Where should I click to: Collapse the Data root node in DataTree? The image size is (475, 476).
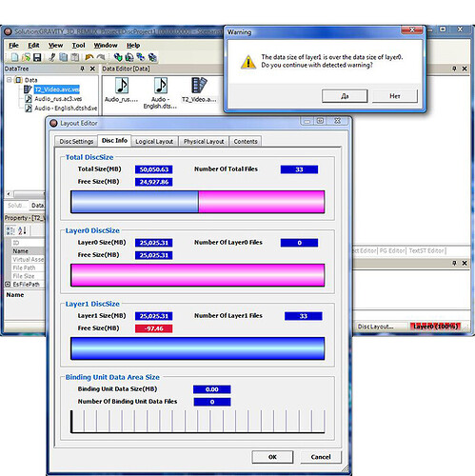point(10,80)
